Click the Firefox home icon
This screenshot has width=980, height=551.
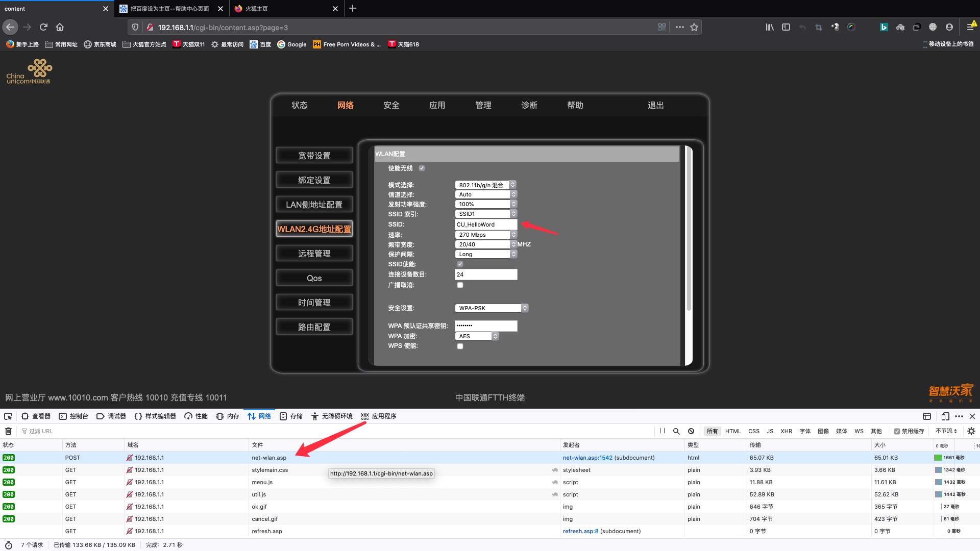[x=60, y=27]
